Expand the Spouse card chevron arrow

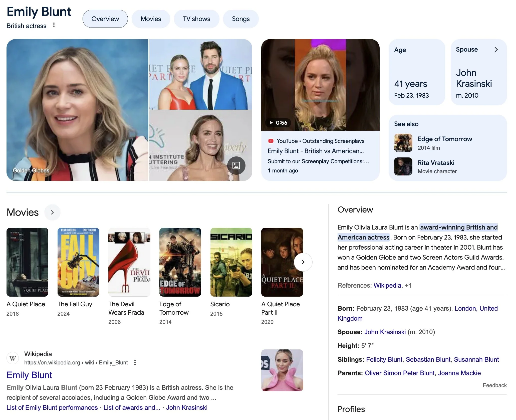coord(496,50)
